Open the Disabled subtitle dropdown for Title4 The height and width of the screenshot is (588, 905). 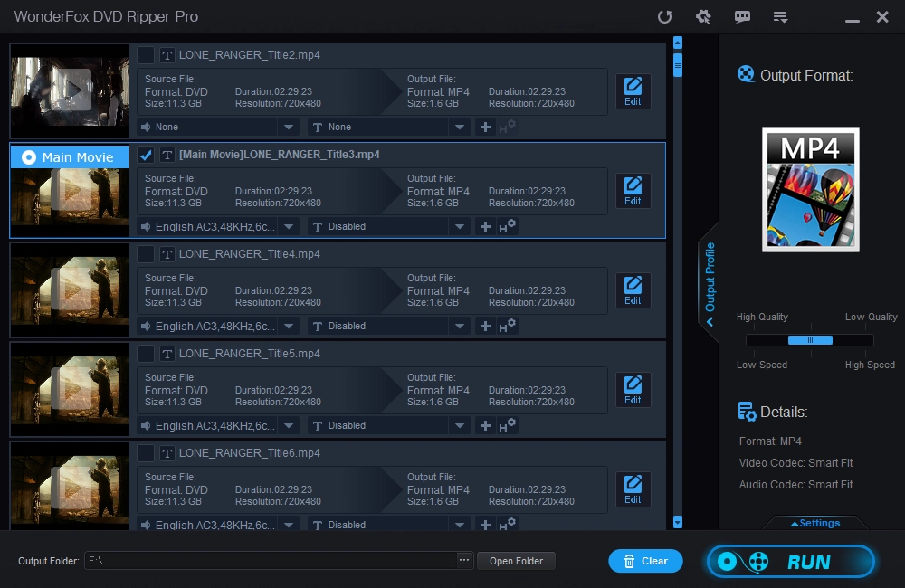coord(460,326)
